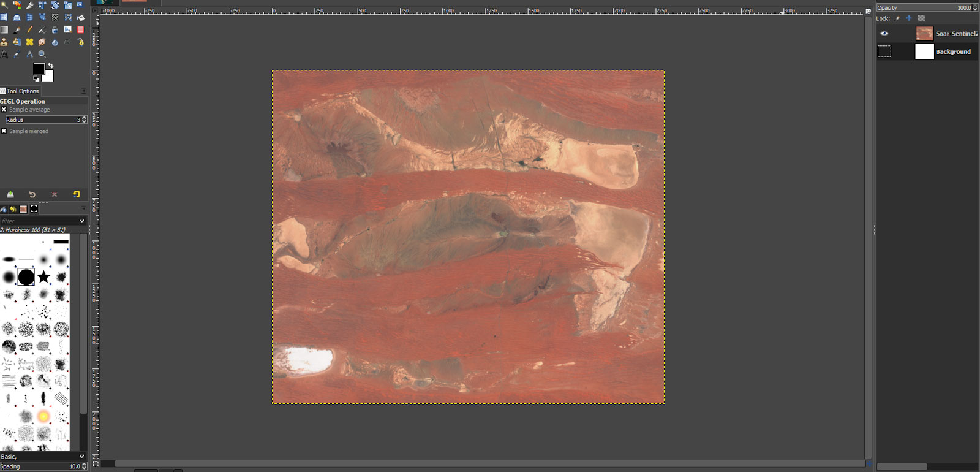Choose the Measure compass tool

pyautogui.click(x=29, y=55)
